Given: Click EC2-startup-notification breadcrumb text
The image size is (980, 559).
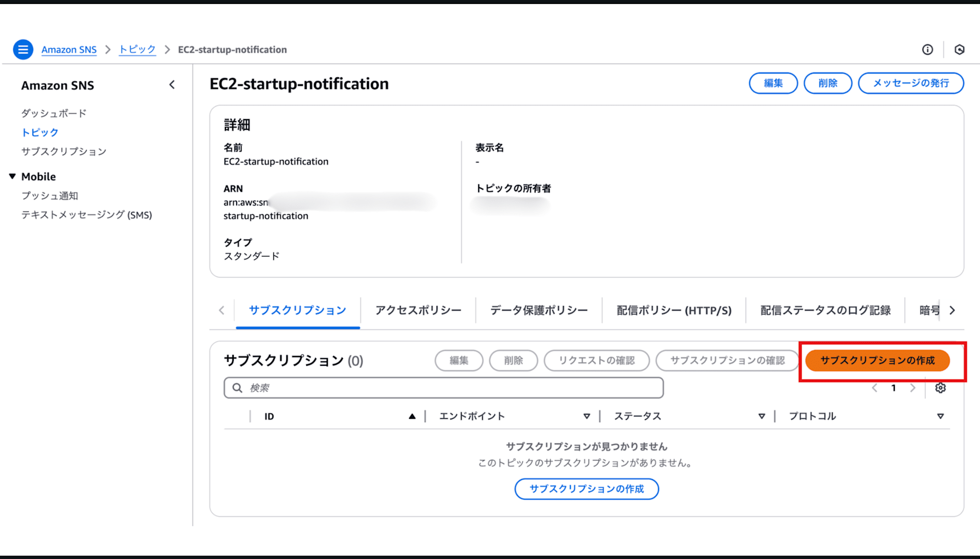Looking at the screenshot, I should 232,50.
